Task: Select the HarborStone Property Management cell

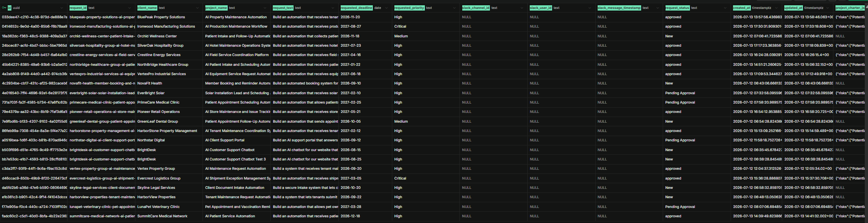Action: 169,131
